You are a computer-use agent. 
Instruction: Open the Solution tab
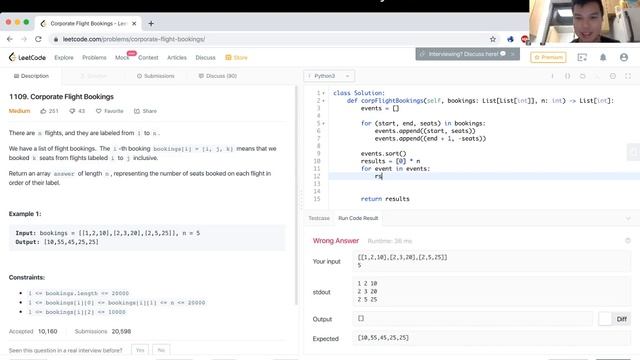[93, 76]
